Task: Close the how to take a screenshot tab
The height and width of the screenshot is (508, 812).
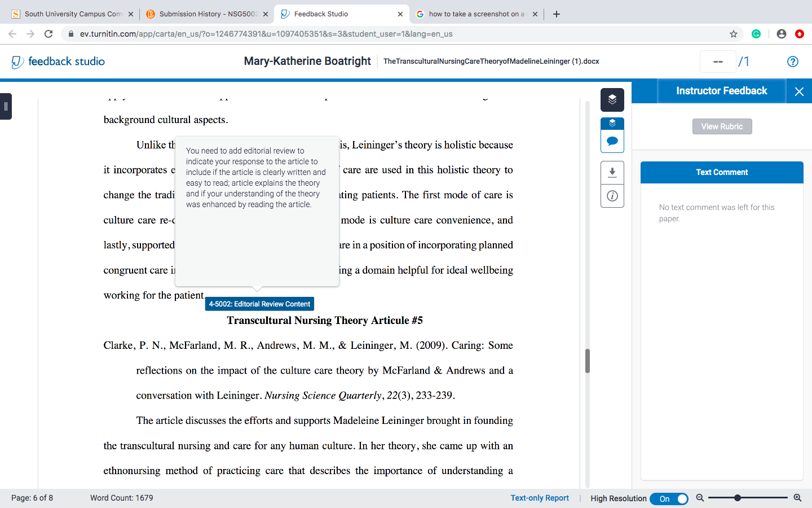Action: (x=535, y=14)
